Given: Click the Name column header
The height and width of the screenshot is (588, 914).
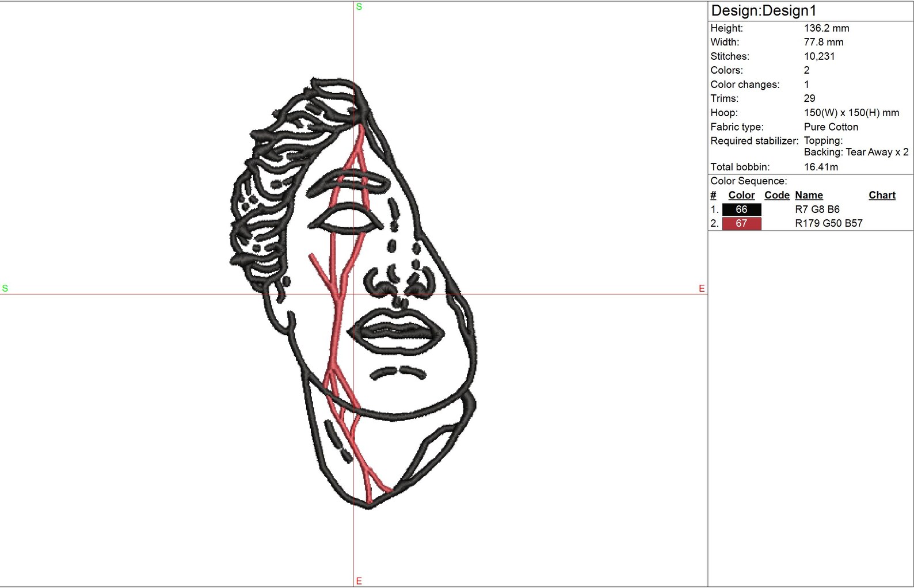Looking at the screenshot, I should click(809, 195).
